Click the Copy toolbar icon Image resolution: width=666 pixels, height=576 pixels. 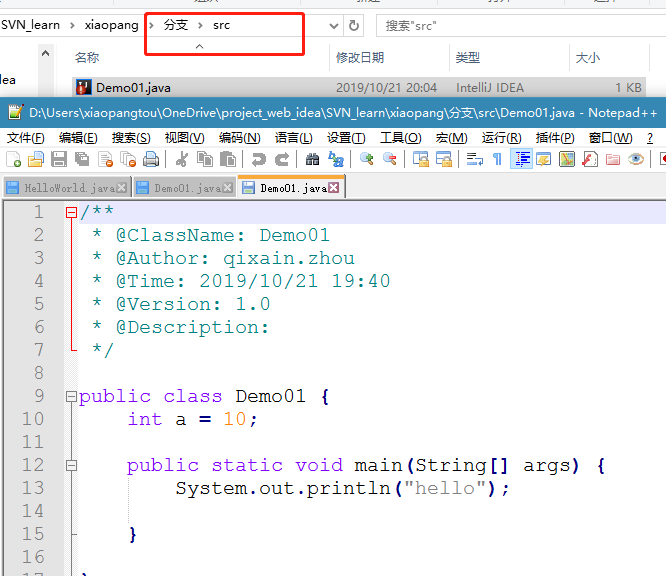point(205,160)
